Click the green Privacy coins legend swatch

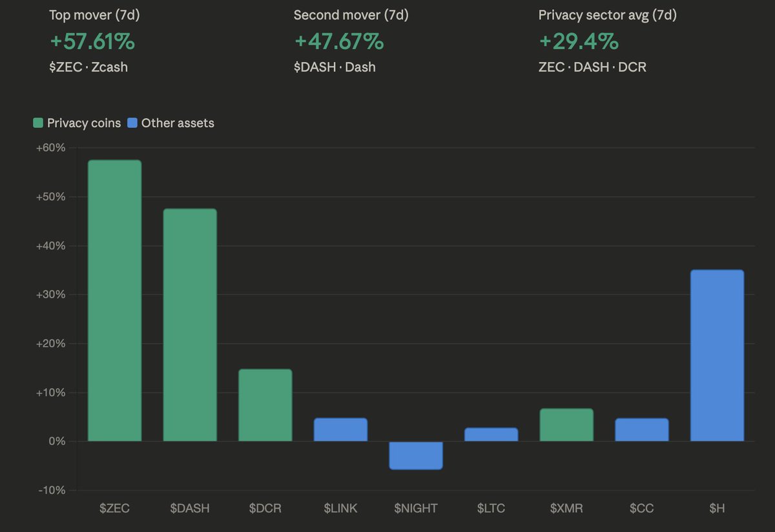click(x=38, y=123)
